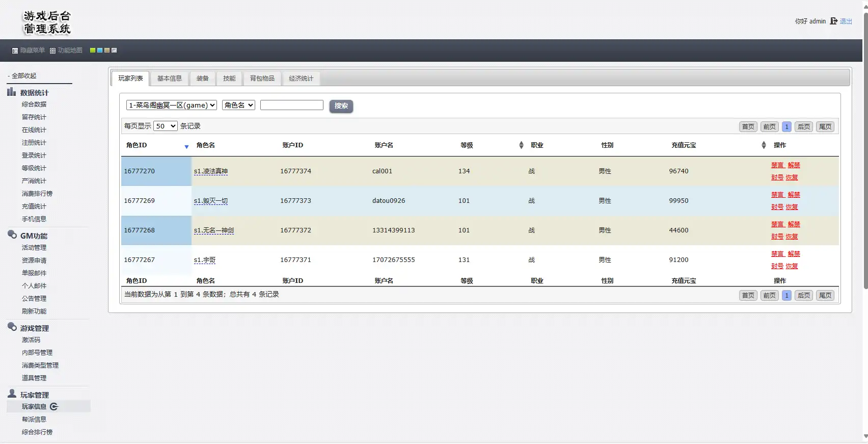
Task: Open the 角色名 search-type dropdown
Action: [x=238, y=105]
